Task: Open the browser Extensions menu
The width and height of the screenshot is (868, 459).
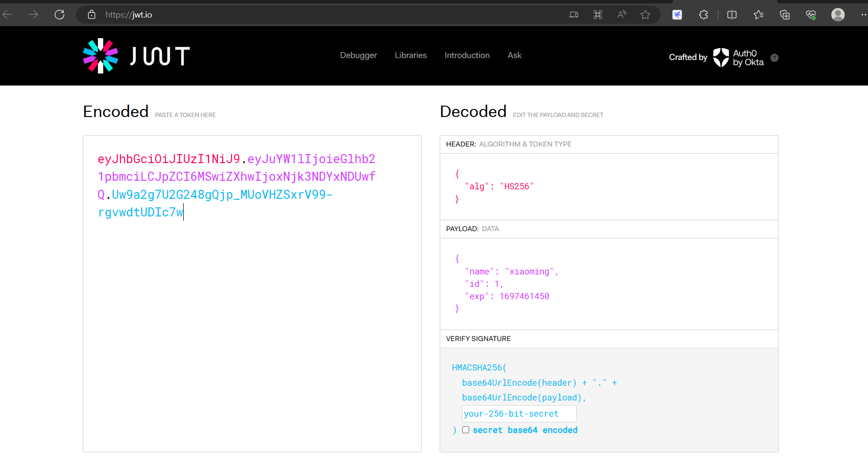Action: click(703, 15)
